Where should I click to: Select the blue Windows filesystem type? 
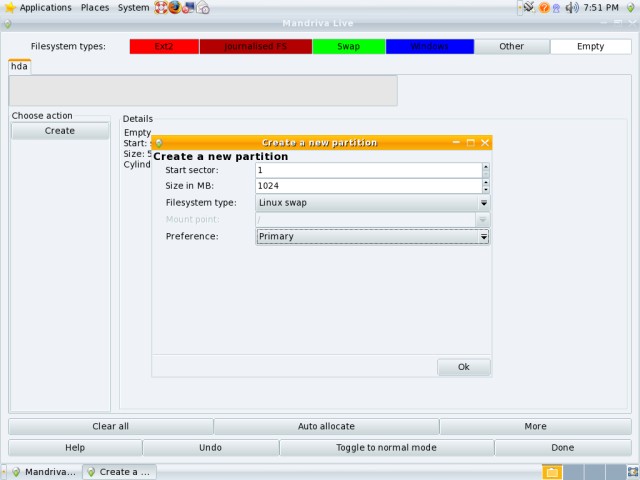pos(430,47)
